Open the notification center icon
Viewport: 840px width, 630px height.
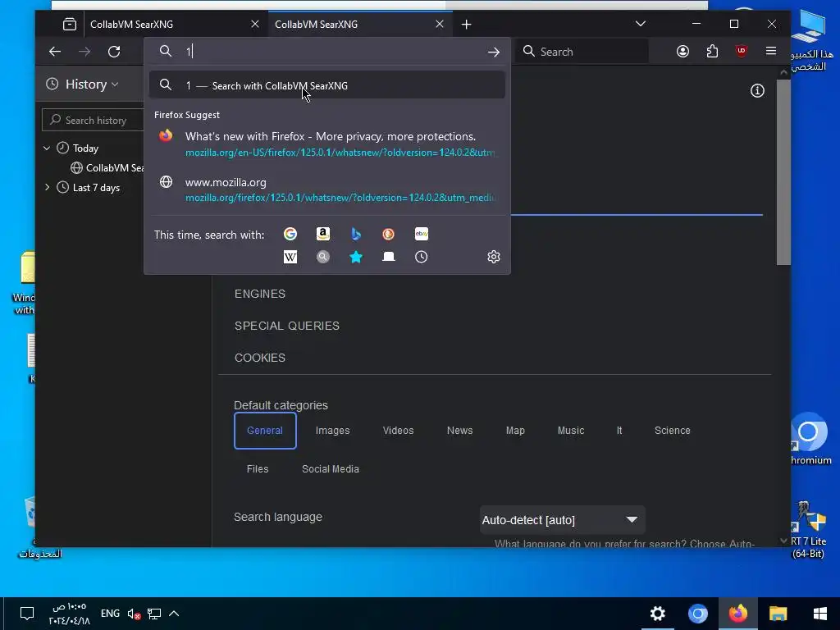click(x=27, y=614)
